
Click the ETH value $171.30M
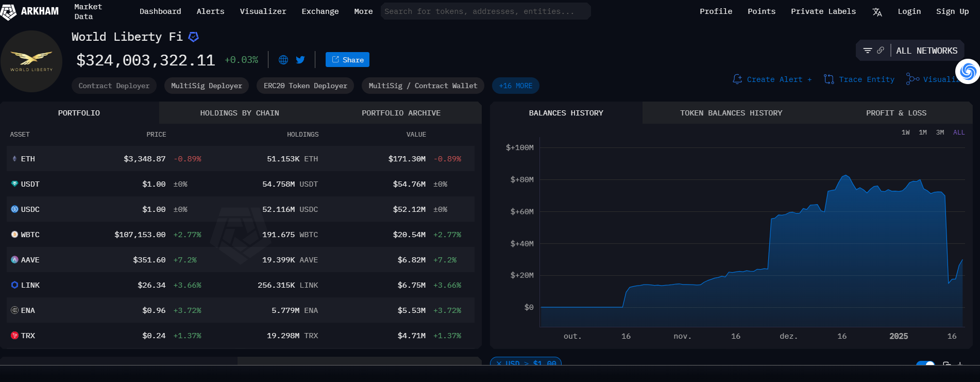tap(407, 159)
